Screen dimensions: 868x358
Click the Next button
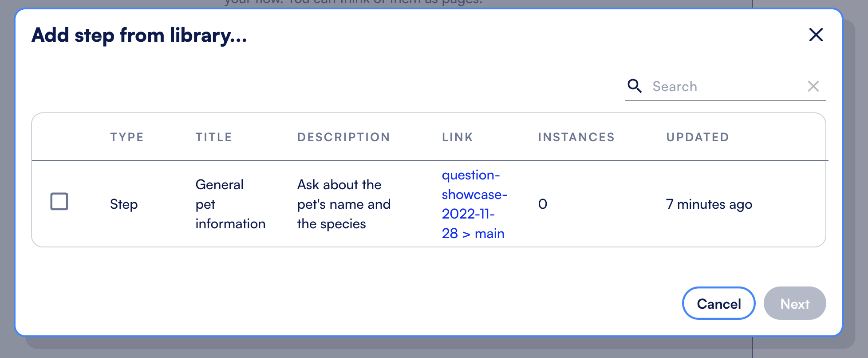(x=794, y=303)
